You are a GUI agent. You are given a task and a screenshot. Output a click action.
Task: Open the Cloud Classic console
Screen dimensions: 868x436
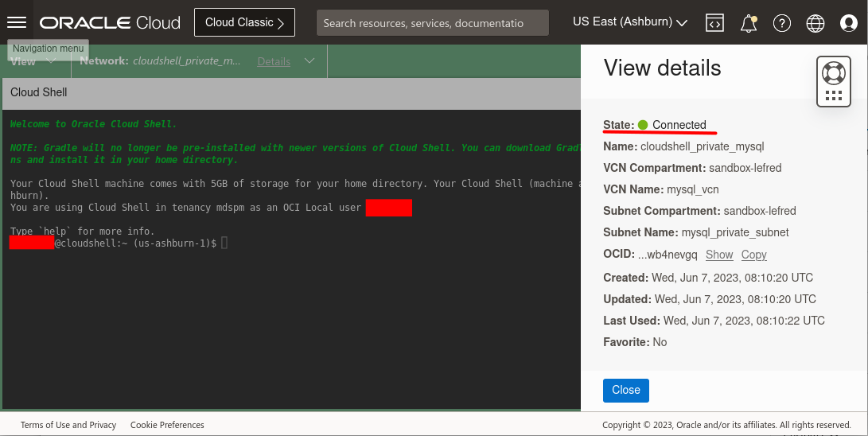[244, 22]
